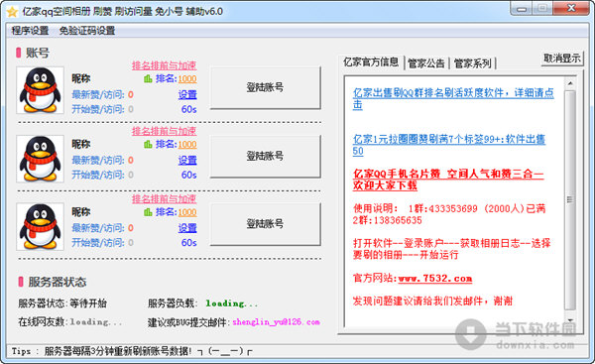Close the 亿家qq空间相册 window
The image size is (595, 364).
click(x=571, y=8)
